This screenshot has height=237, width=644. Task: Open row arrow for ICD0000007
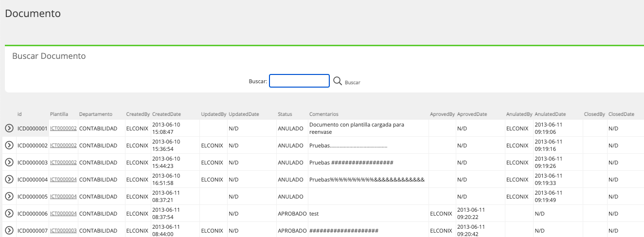tap(9, 231)
